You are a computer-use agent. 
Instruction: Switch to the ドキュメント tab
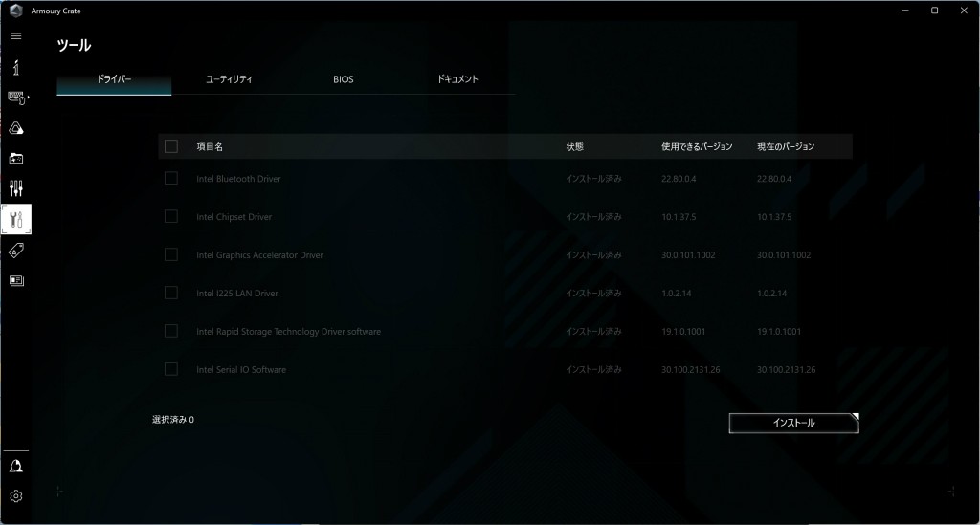coord(457,79)
